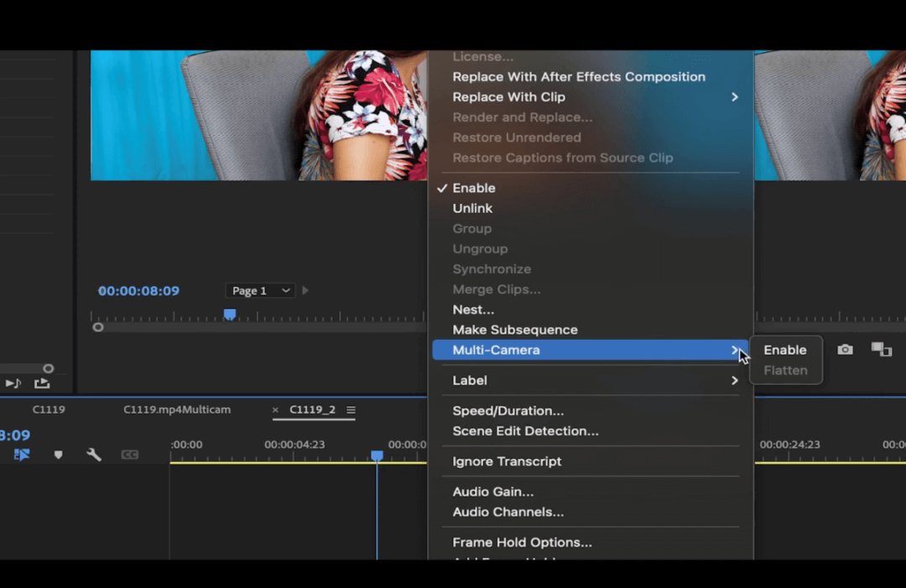Image resolution: width=906 pixels, height=588 pixels.
Task: Select the Export Frame camera icon
Action: (x=845, y=350)
